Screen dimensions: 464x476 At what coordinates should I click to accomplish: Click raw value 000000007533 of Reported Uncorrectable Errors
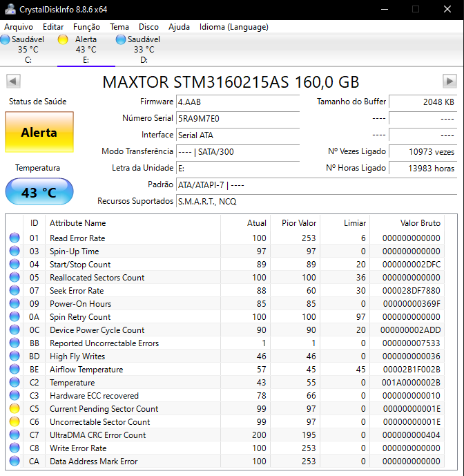[x=412, y=343]
